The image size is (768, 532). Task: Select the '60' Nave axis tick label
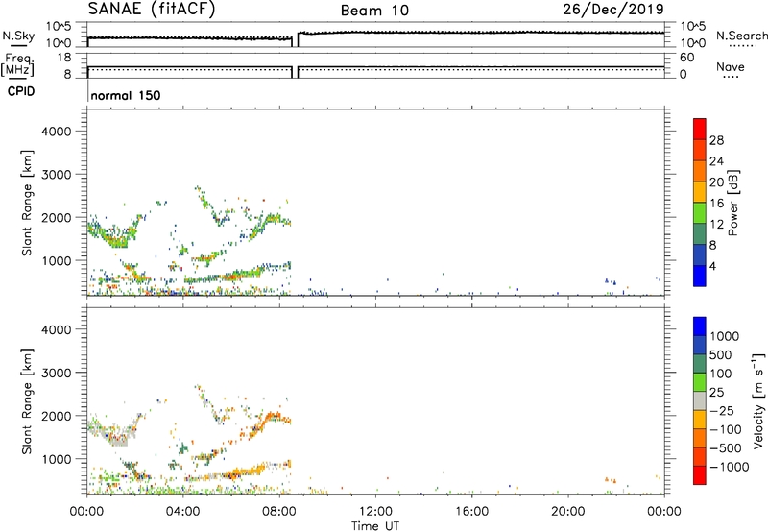pyautogui.click(x=686, y=58)
